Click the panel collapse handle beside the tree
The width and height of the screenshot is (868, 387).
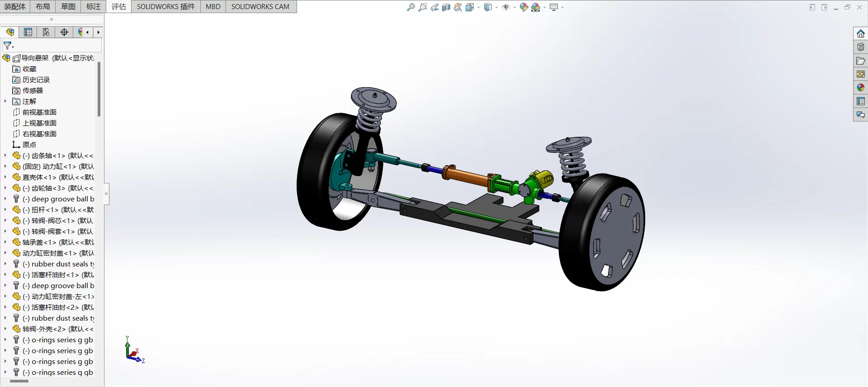pyautogui.click(x=107, y=194)
